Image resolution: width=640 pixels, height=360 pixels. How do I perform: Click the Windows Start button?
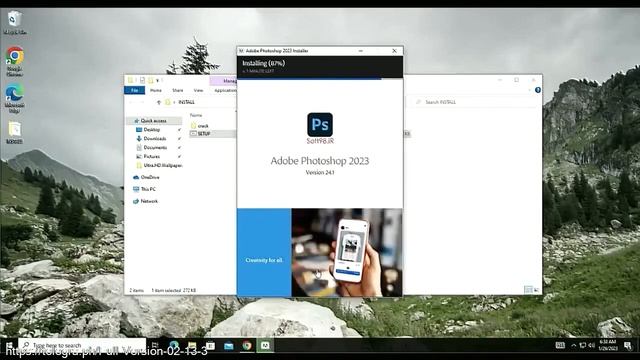pyautogui.click(x=9, y=345)
